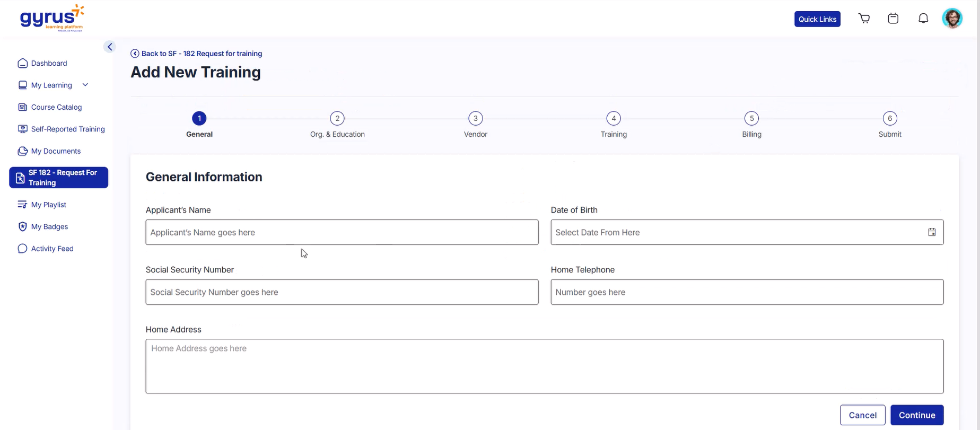Focus the Social Security Number field
This screenshot has width=980, height=430.
coord(342,292)
